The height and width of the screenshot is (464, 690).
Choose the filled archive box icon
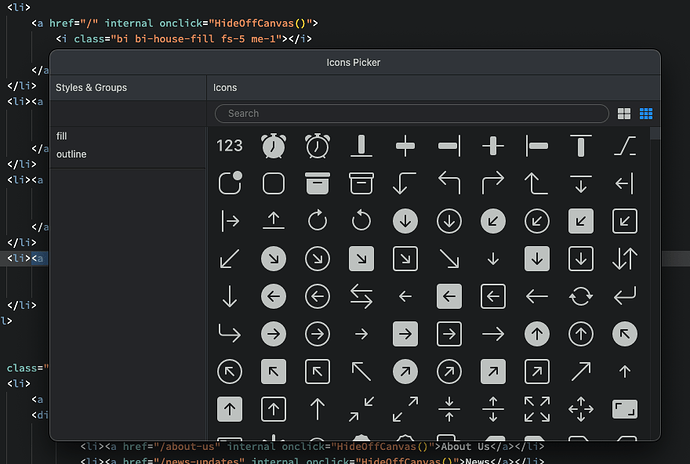click(317, 183)
